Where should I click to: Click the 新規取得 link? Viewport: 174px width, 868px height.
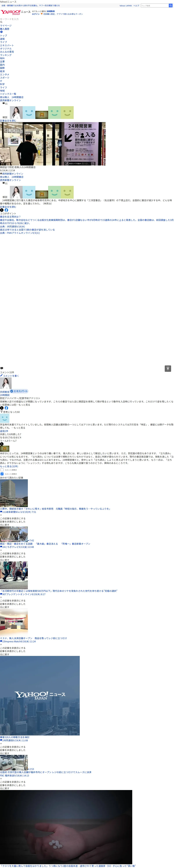51,11
